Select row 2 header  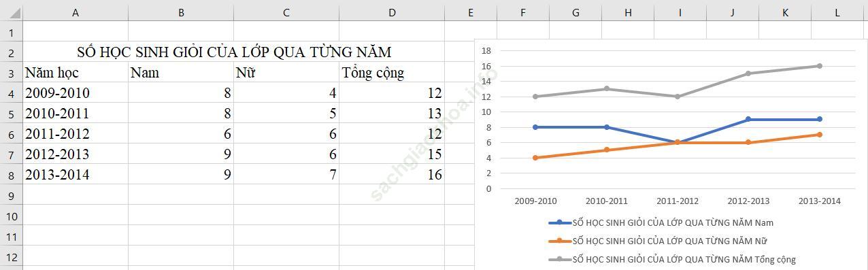(x=11, y=52)
